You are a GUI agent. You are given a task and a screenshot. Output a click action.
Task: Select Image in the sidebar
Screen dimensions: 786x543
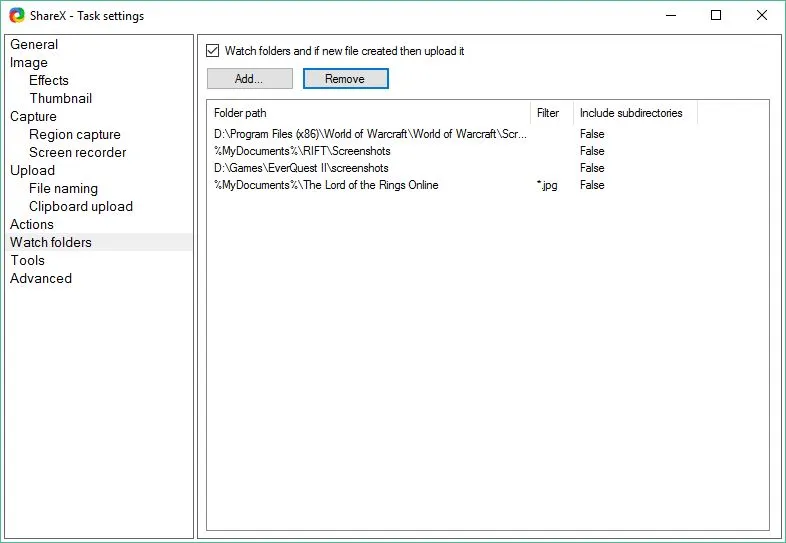pos(29,62)
